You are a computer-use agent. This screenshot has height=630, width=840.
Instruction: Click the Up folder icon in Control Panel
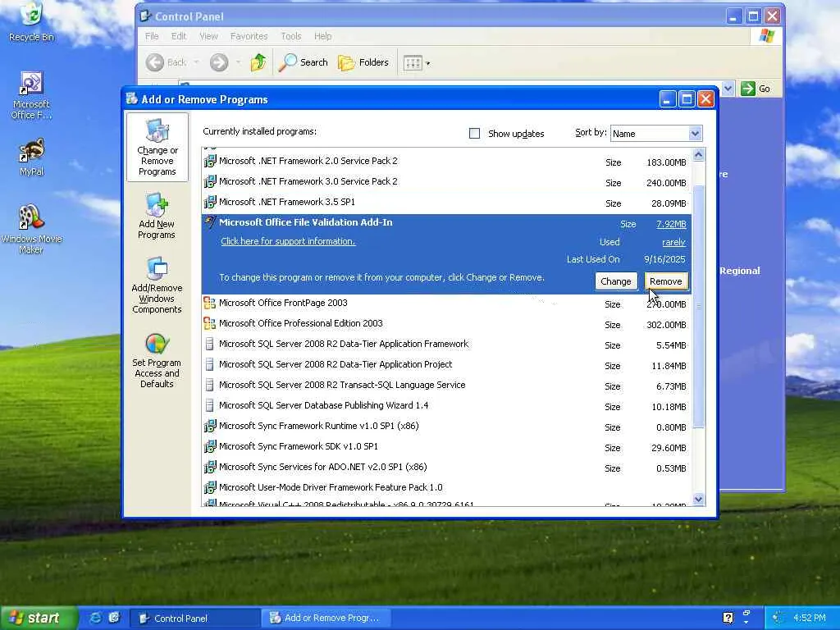coord(258,62)
